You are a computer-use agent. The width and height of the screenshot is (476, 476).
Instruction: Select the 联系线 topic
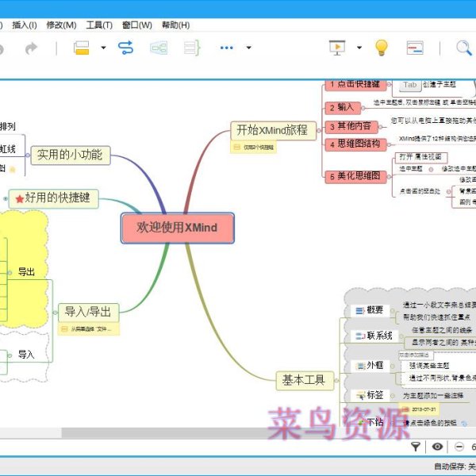[374, 336]
